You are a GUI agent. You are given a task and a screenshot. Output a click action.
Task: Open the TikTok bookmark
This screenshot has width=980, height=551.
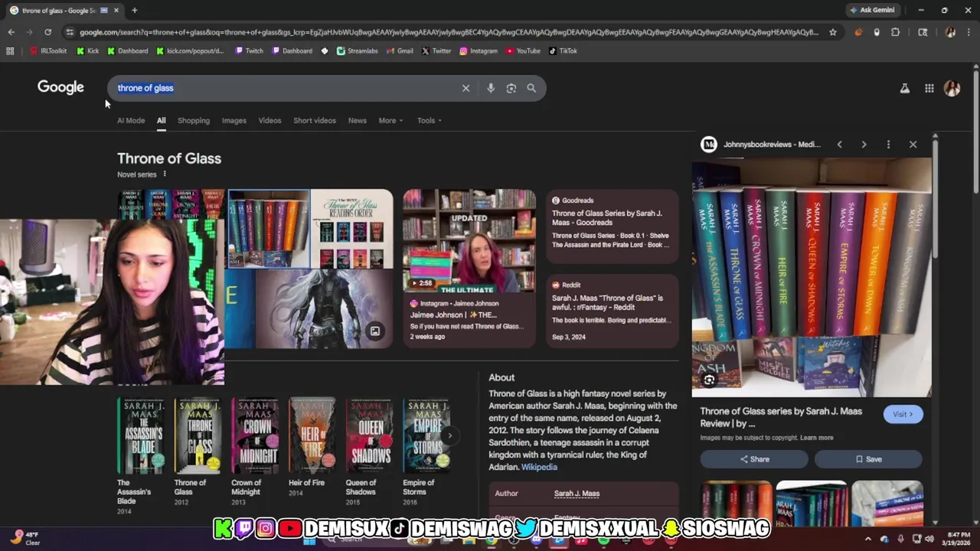coord(563,51)
